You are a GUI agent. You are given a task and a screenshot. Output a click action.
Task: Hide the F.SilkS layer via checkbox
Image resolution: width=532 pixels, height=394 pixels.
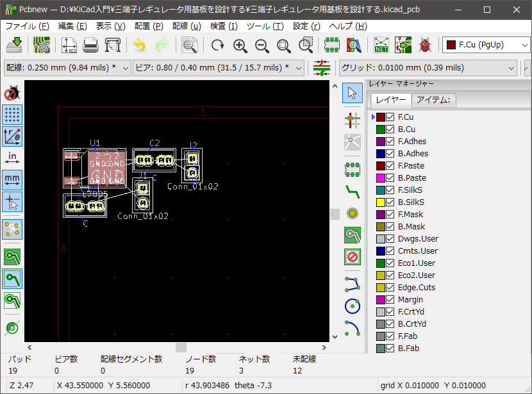coord(390,190)
